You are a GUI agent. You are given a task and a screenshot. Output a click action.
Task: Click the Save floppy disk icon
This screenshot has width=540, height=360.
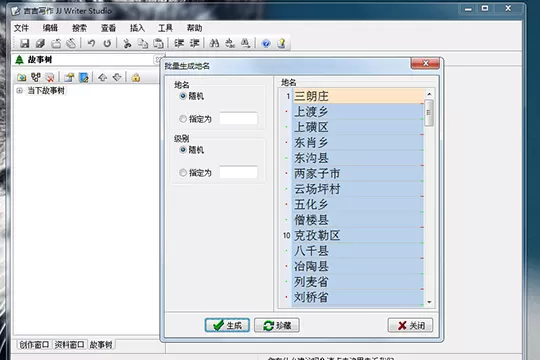tap(24, 43)
